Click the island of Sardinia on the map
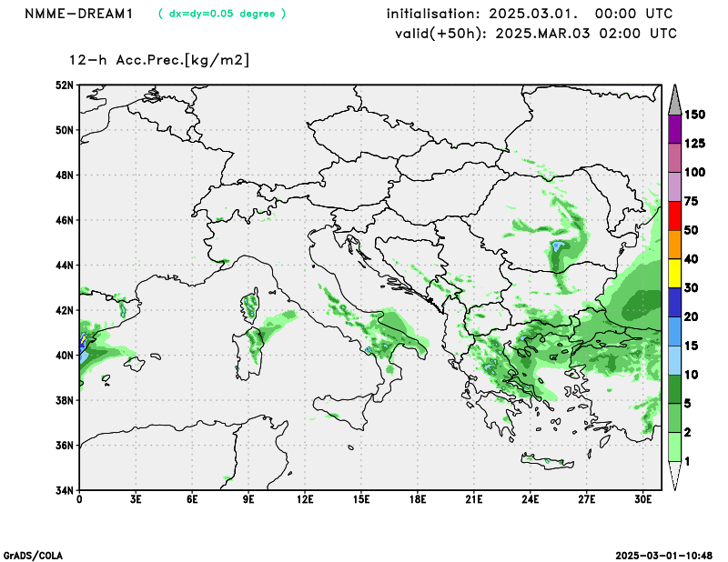 click(248, 354)
